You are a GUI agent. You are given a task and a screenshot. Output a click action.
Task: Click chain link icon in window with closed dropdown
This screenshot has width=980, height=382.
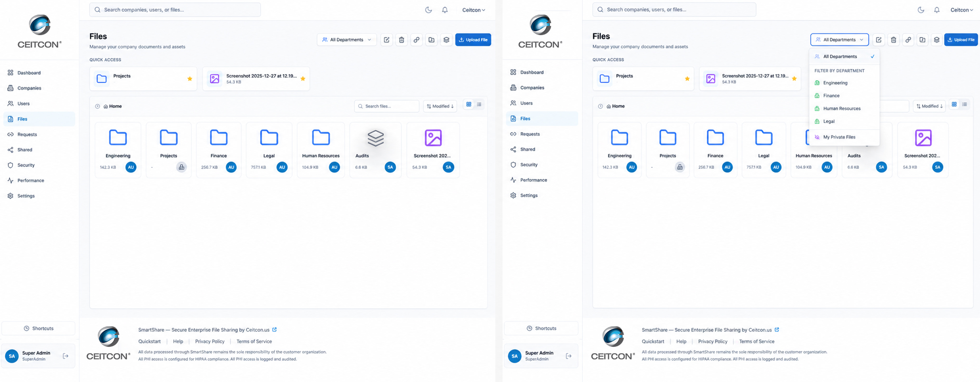(x=416, y=40)
